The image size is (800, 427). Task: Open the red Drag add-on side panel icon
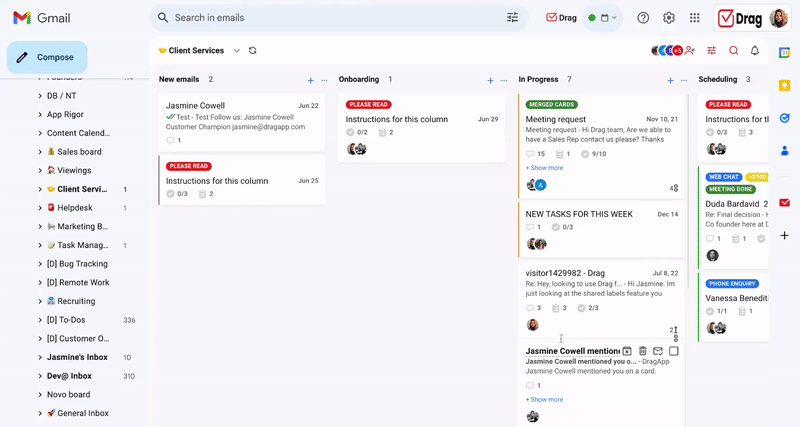click(x=784, y=203)
